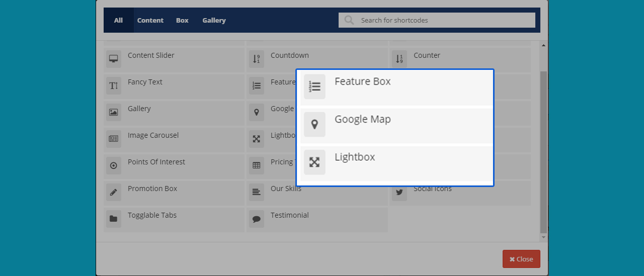Pick the Counter shortcode icon
This screenshot has width=644, height=276.
(x=399, y=59)
